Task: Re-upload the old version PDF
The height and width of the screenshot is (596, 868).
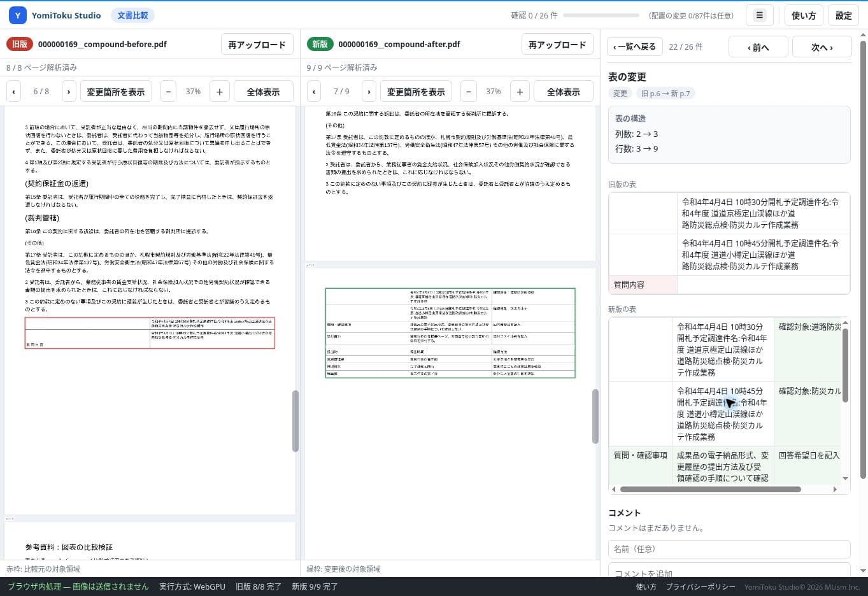Action: (257, 45)
